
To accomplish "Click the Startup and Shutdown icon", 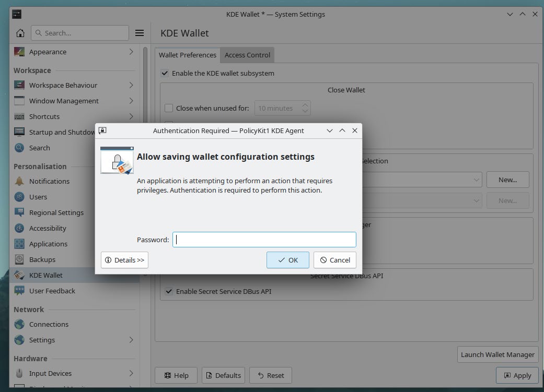I will [19, 132].
